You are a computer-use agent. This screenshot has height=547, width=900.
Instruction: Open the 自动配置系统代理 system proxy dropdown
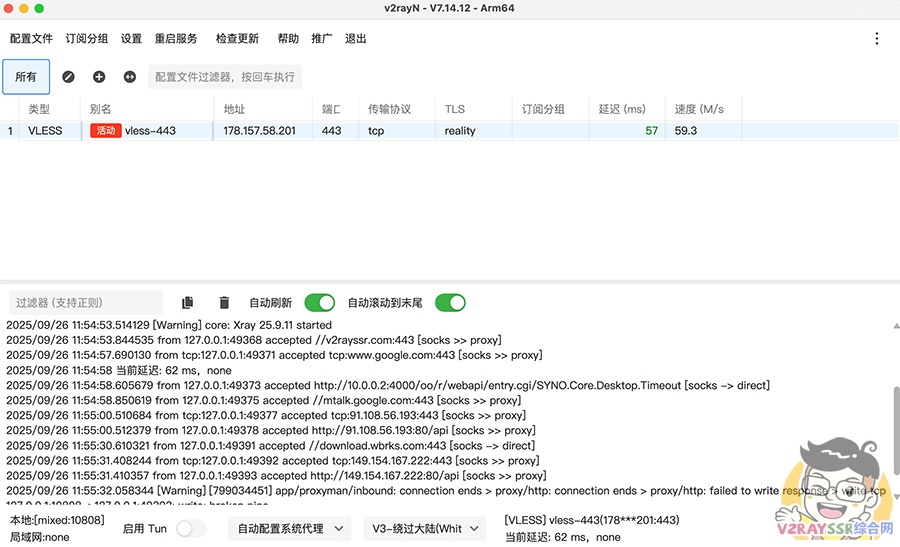coord(288,529)
